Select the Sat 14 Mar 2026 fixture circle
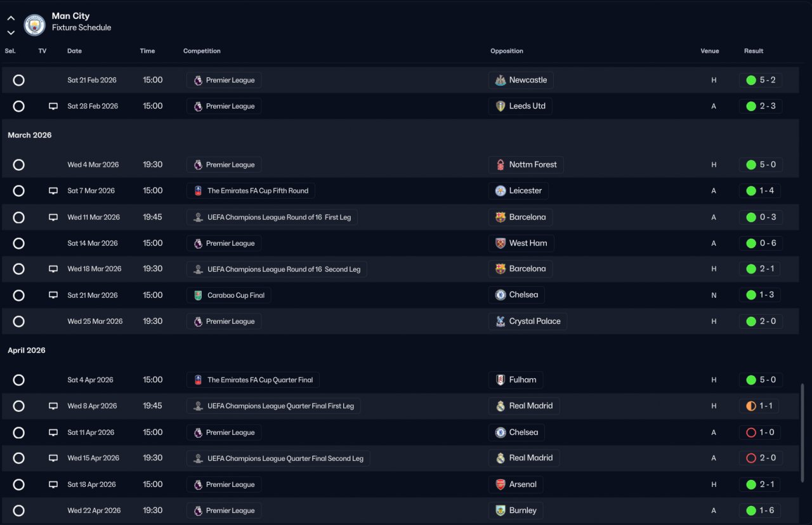 [19, 243]
